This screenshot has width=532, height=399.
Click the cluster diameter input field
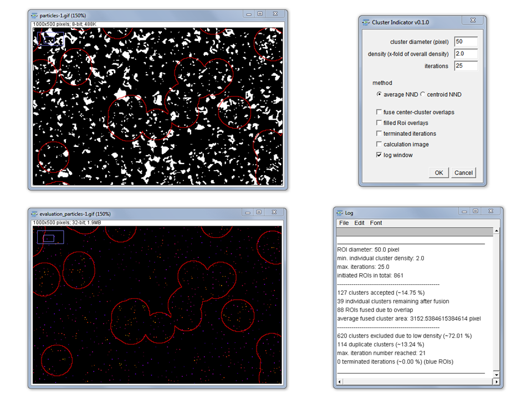tap(465, 42)
